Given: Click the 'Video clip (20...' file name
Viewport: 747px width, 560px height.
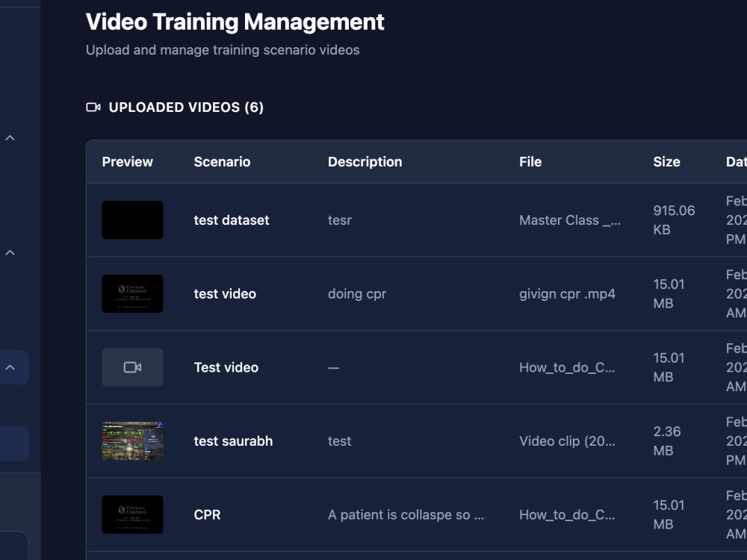Looking at the screenshot, I should point(567,441).
